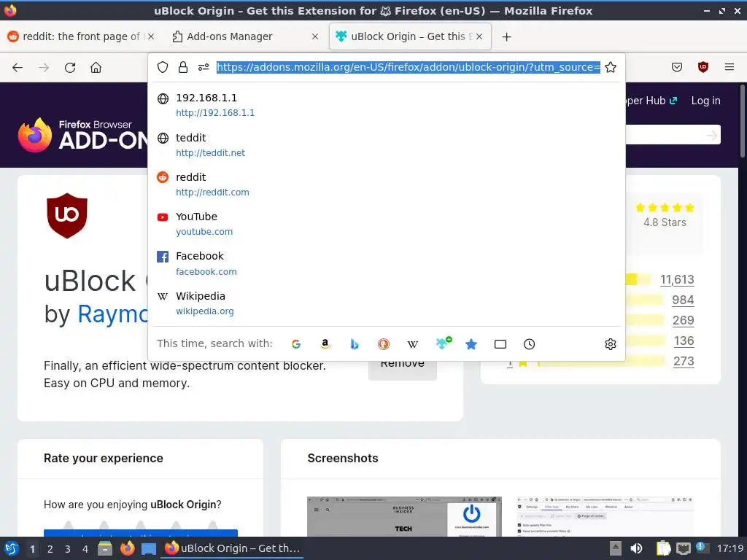Switch to the Add-ons Manager tab

tap(245, 36)
